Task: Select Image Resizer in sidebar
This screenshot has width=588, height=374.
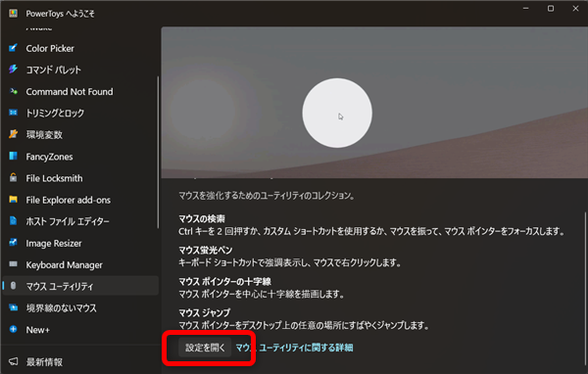Action: point(79,243)
